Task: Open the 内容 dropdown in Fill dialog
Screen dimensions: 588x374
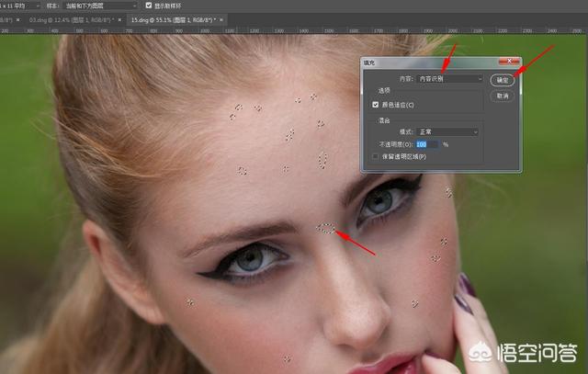Action: pos(449,79)
